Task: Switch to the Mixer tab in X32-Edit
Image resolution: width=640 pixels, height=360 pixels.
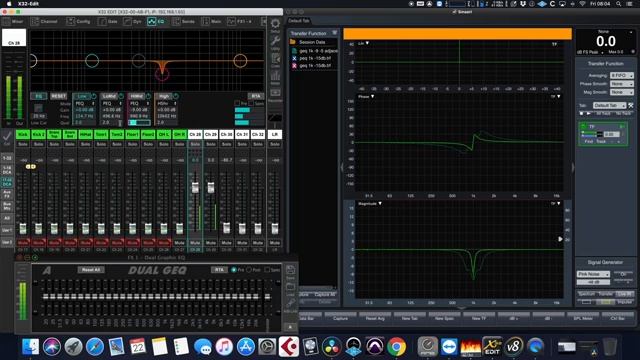Action: 13,21
